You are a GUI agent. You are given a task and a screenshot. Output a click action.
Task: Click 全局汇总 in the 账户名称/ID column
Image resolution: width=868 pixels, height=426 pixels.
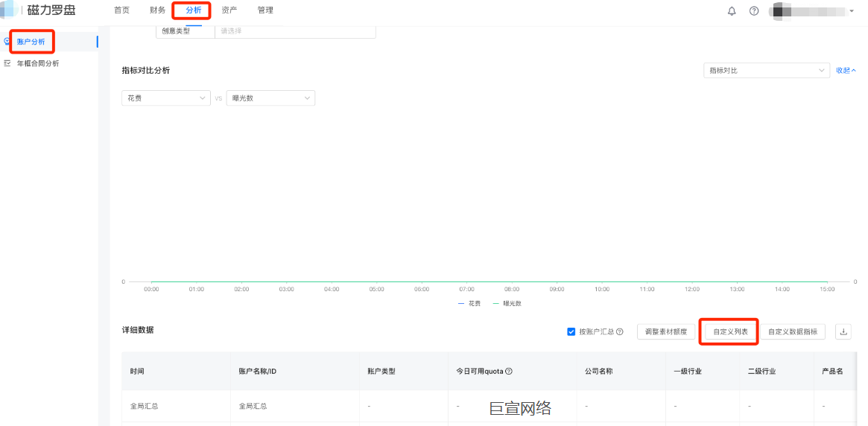(x=253, y=406)
